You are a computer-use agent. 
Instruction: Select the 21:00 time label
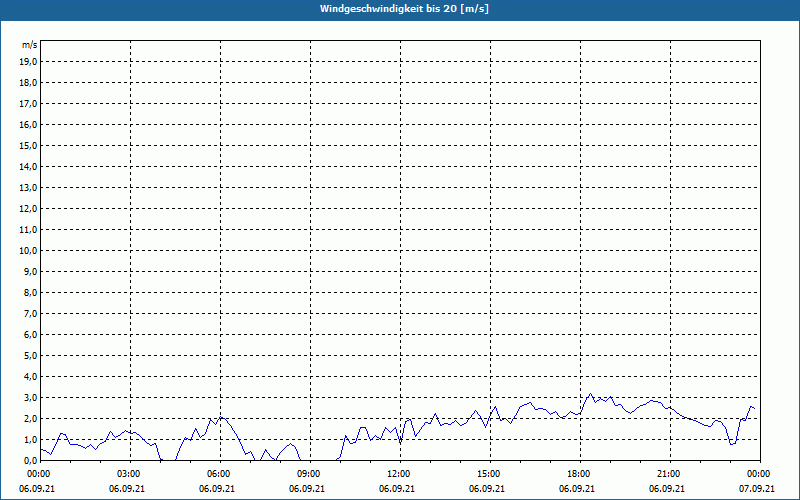tap(669, 474)
